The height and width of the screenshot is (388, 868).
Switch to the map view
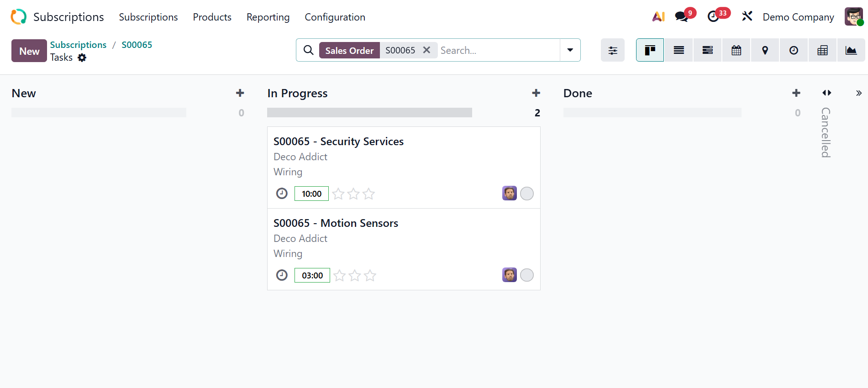click(x=765, y=50)
